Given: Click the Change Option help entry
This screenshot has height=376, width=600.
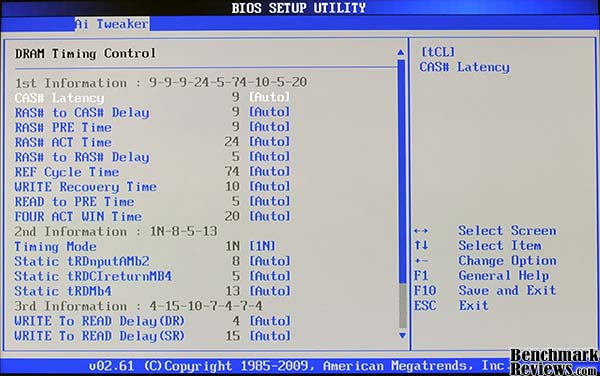Looking at the screenshot, I should click(x=507, y=261).
